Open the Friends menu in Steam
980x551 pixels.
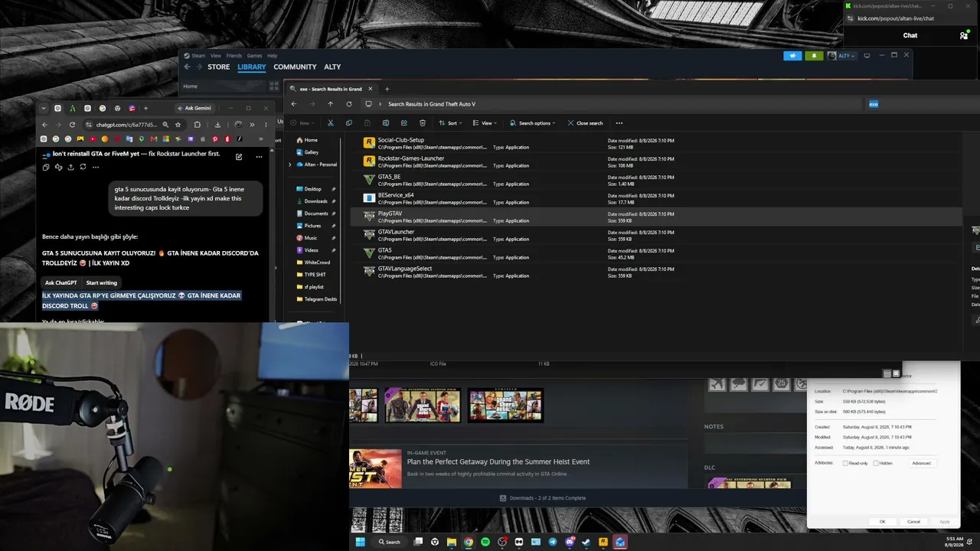point(234,56)
